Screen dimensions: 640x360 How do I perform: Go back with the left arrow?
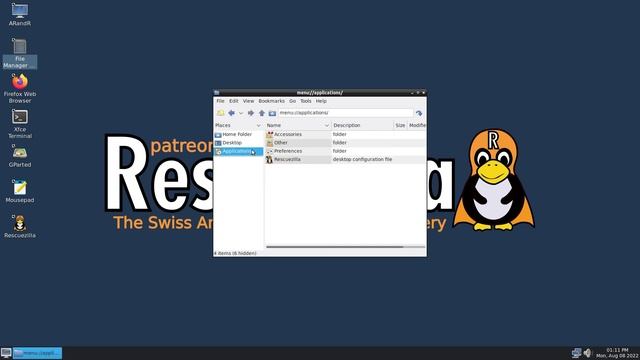coord(231,113)
